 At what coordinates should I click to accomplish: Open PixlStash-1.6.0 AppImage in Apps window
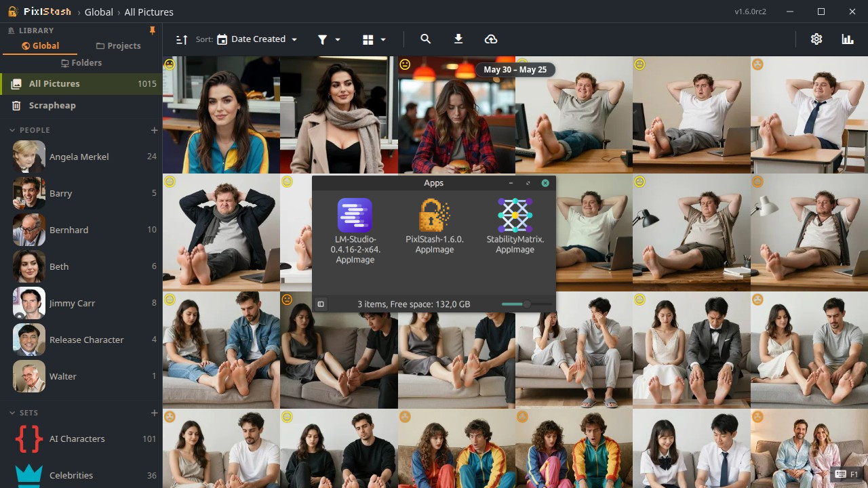435,226
